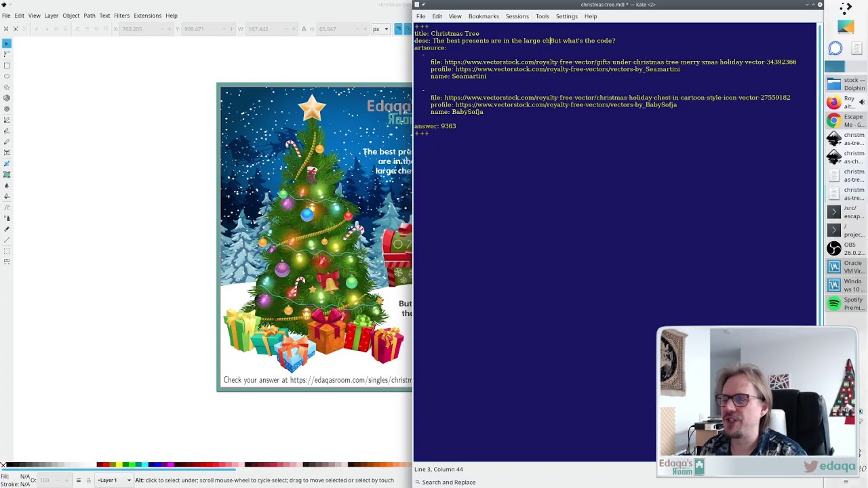The image size is (868, 488).
Task: Choose the Rectangle tool in Inkscape
Action: (x=7, y=65)
